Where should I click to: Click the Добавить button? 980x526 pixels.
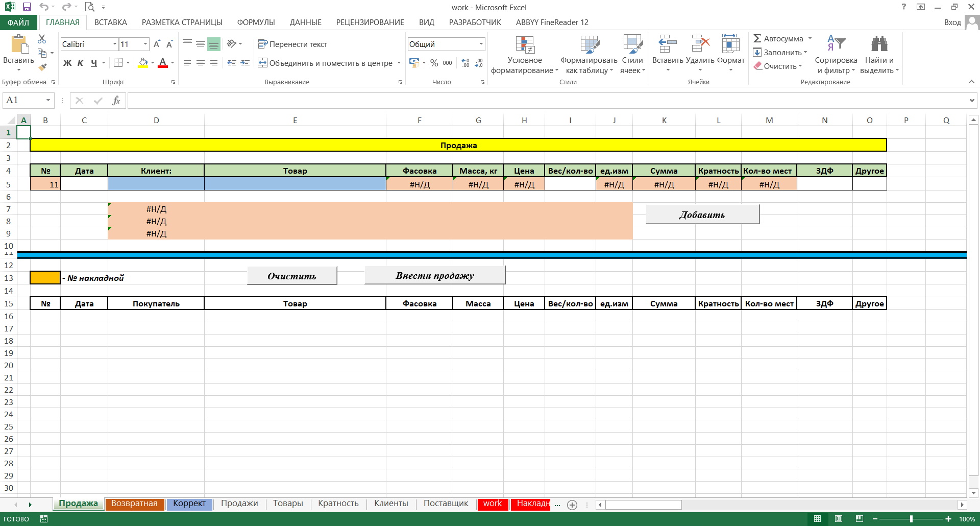coord(702,214)
